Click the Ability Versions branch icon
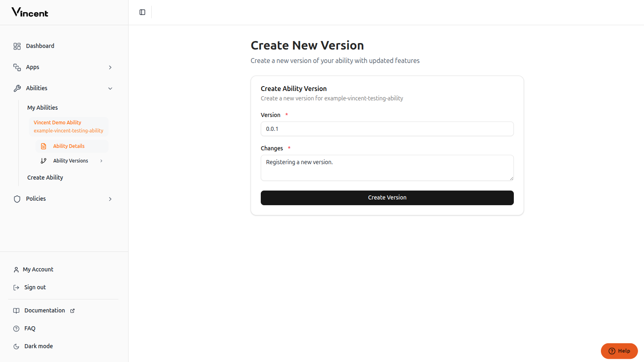 pos(44,161)
